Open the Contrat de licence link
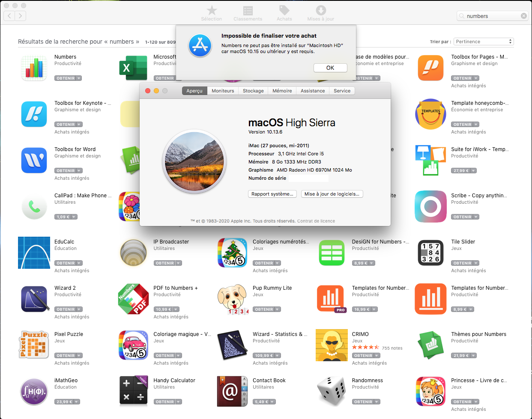 pos(316,221)
